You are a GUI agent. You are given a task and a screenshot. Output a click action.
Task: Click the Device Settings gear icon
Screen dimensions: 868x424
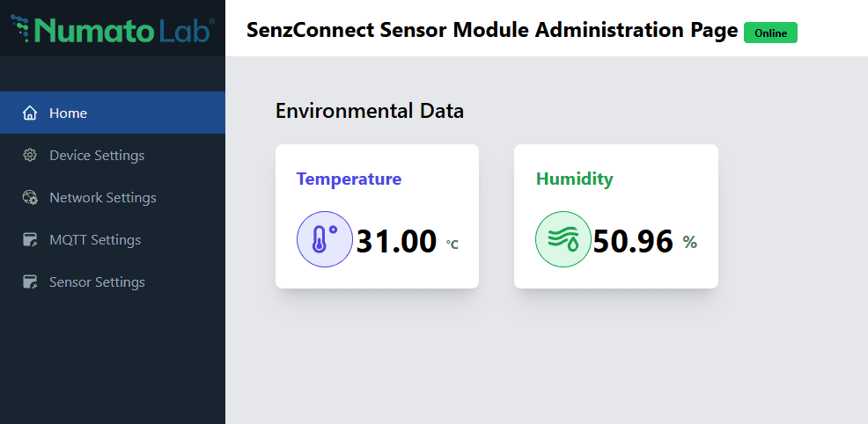point(30,156)
